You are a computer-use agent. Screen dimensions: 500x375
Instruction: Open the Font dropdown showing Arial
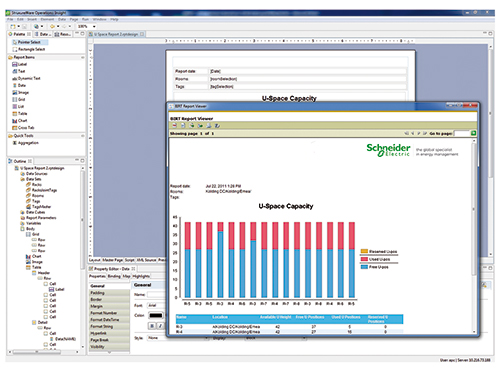pyautogui.click(x=156, y=305)
